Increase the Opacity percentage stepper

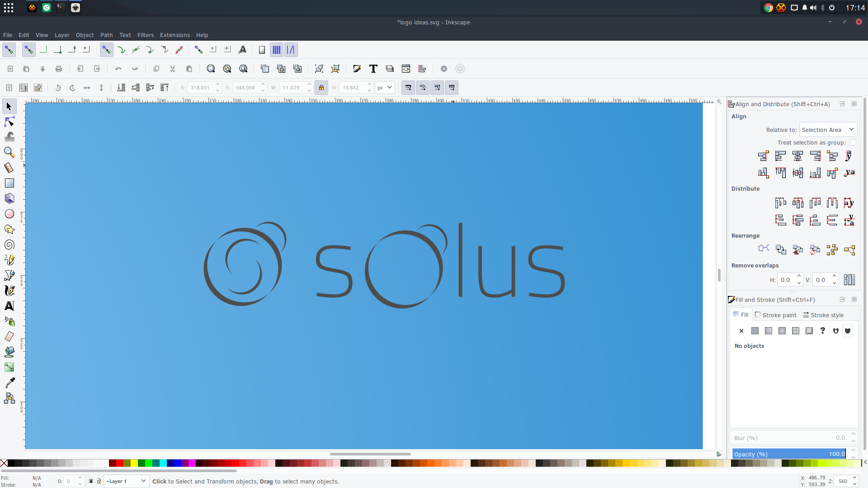(x=853, y=451)
